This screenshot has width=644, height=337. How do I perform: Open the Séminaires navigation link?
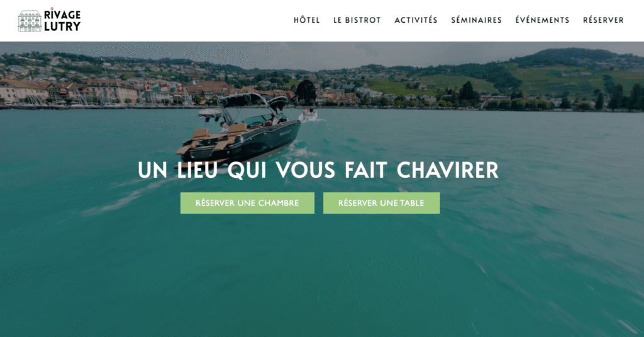tap(477, 20)
